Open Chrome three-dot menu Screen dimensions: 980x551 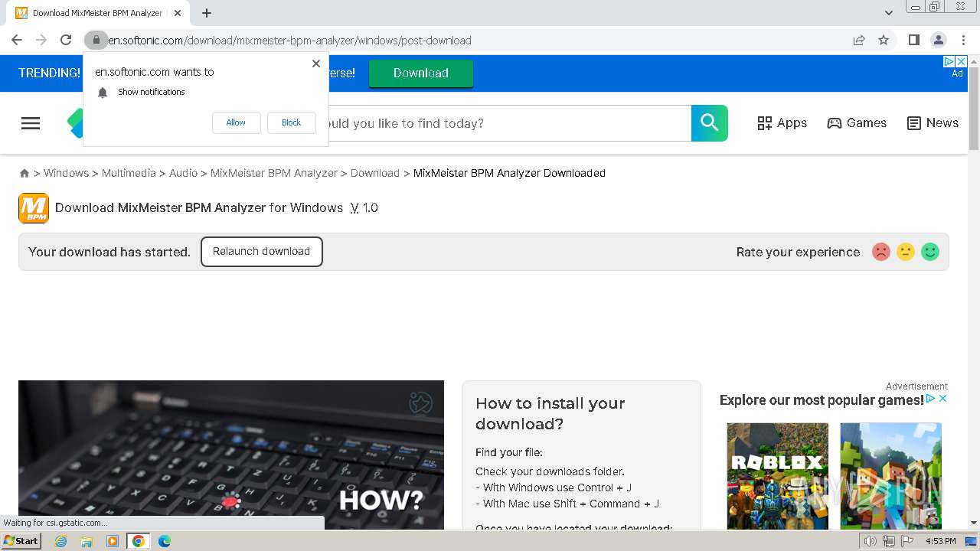pyautogui.click(x=963, y=40)
